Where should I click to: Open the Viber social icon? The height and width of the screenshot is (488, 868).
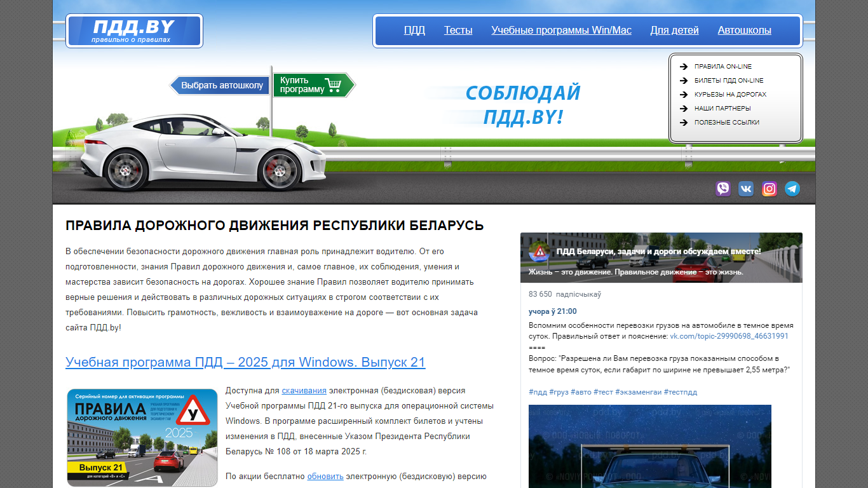pyautogui.click(x=723, y=189)
